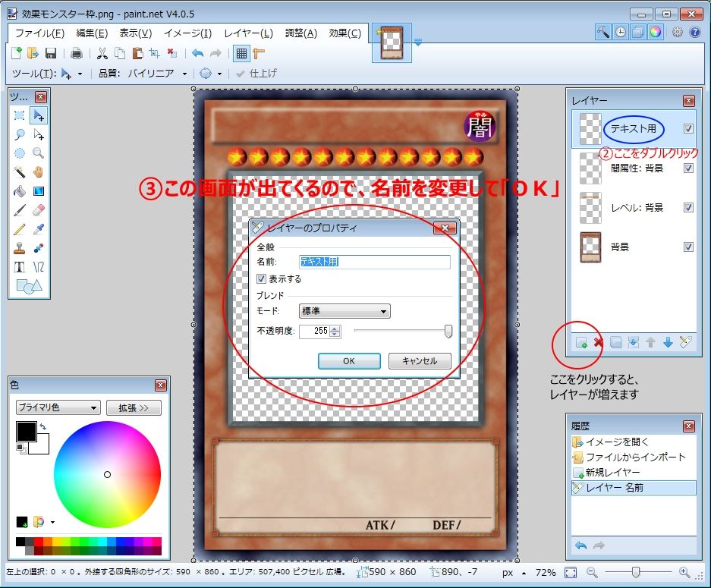Select the Move Selection tool
Screen dimensions: 711x588
[x=39, y=134]
